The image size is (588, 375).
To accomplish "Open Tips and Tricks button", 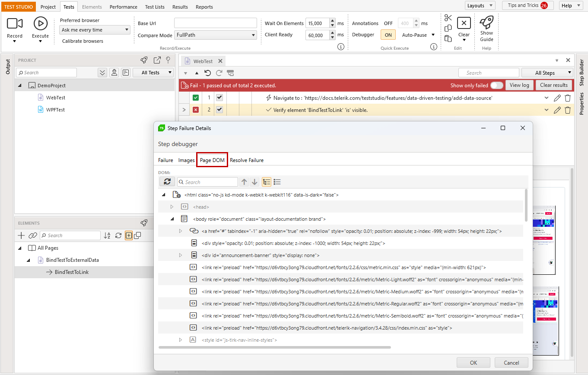I will click(528, 6).
